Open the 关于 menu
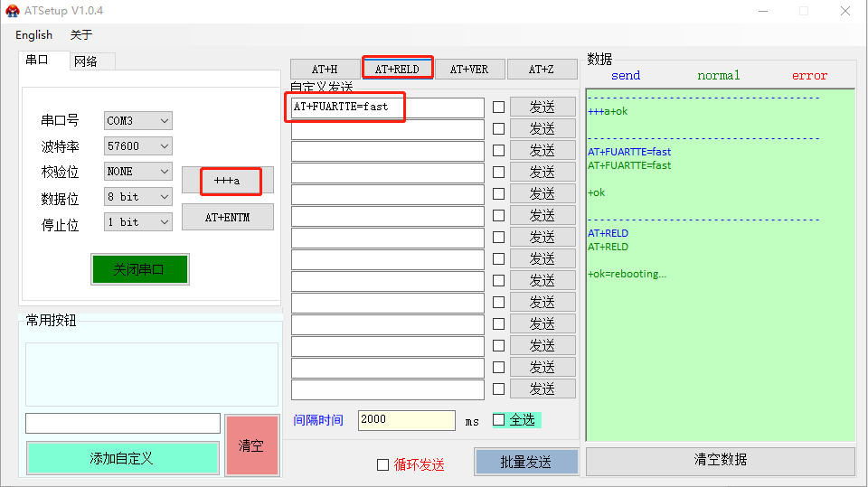This screenshot has height=487, width=868. [81, 34]
